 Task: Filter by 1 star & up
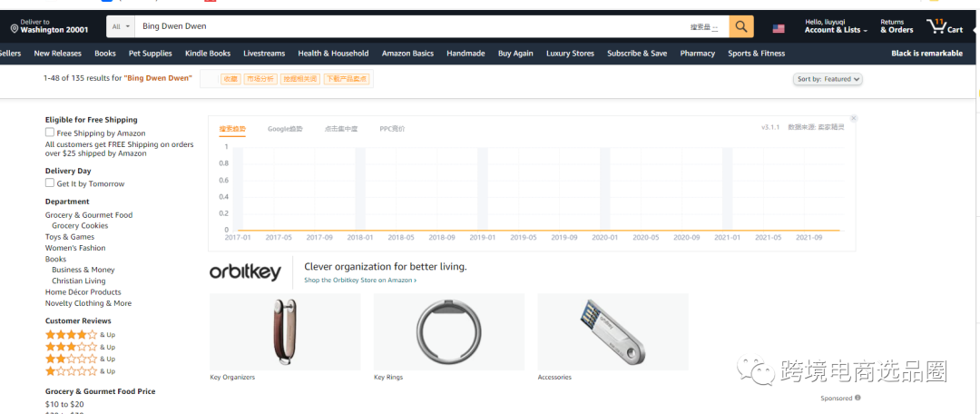80,370
